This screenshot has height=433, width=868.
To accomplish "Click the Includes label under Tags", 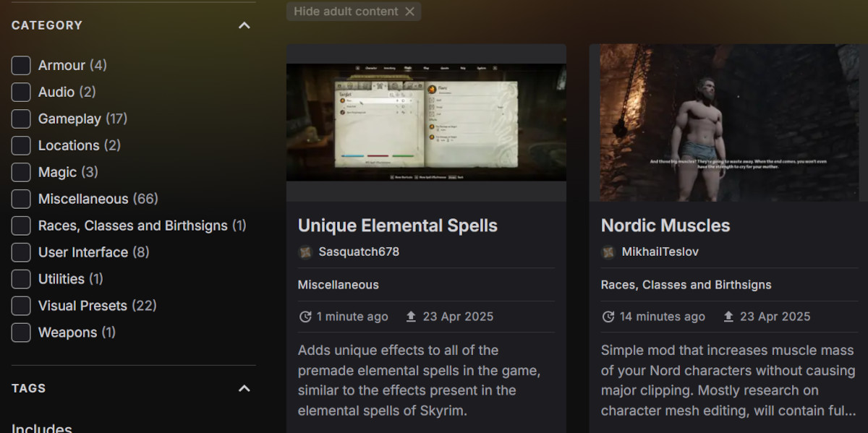I will coord(42,427).
